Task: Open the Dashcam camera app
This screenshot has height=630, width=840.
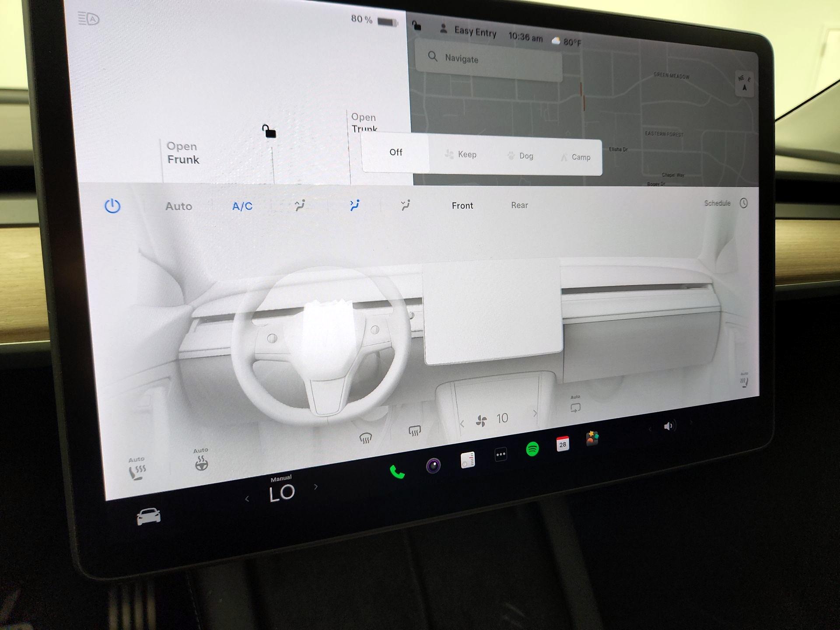Action: click(434, 465)
